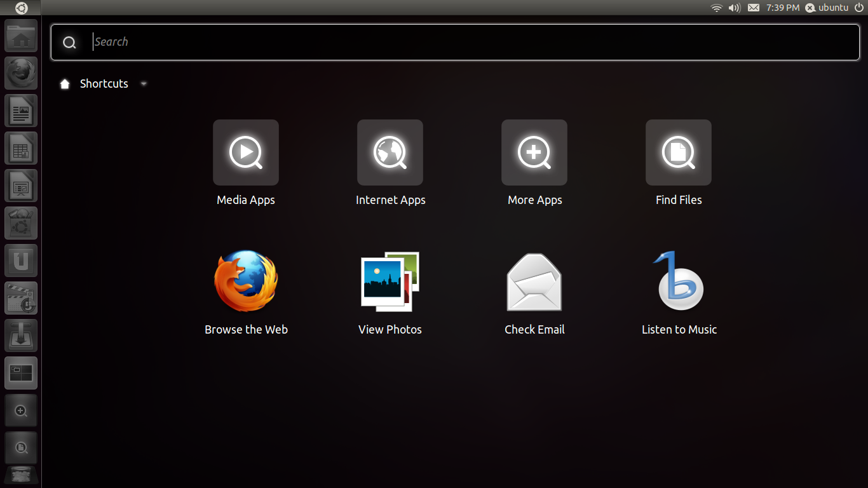Image resolution: width=868 pixels, height=488 pixels.
Task: Click the More Apps label
Action: [x=534, y=200]
